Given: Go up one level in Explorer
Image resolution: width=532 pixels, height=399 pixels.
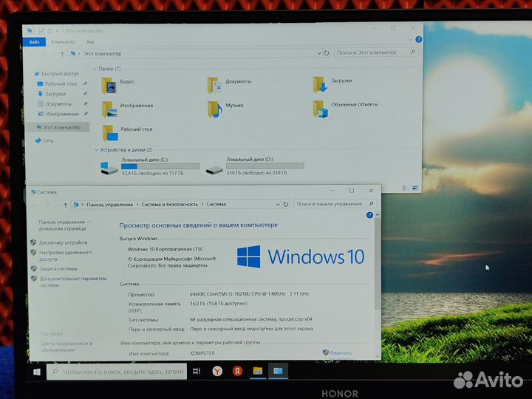Looking at the screenshot, I should [62, 54].
